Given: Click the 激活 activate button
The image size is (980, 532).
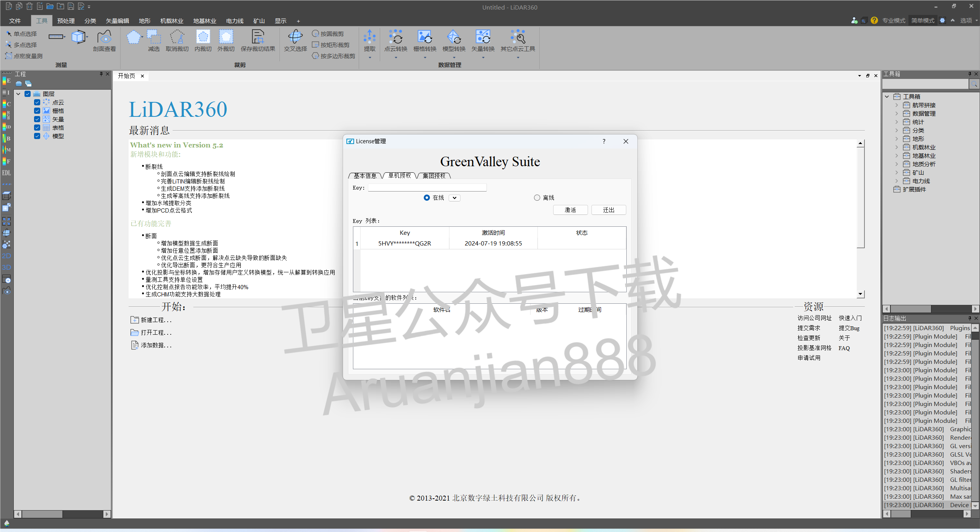Looking at the screenshot, I should point(570,210).
